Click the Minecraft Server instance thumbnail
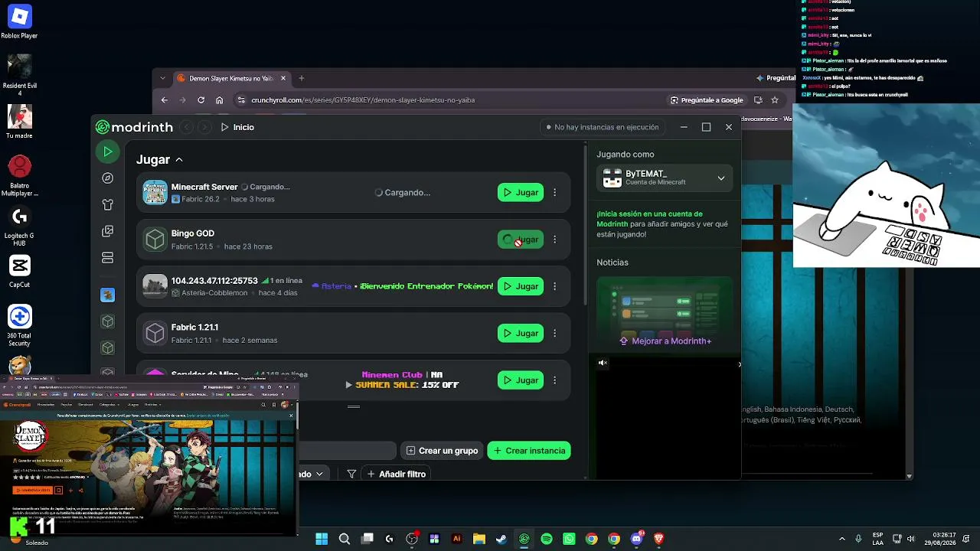This screenshot has height=551, width=980. [x=155, y=193]
